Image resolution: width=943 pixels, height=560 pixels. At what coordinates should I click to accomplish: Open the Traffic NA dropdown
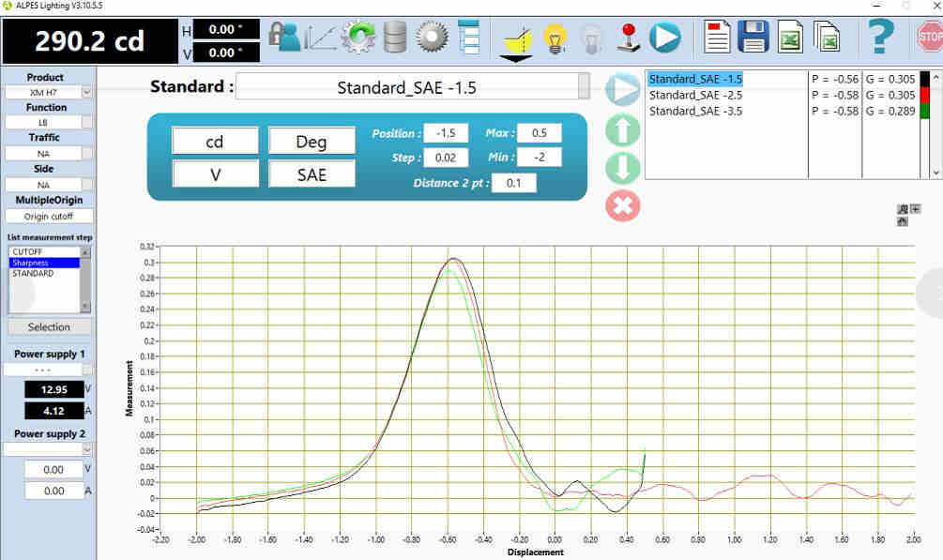[86, 154]
